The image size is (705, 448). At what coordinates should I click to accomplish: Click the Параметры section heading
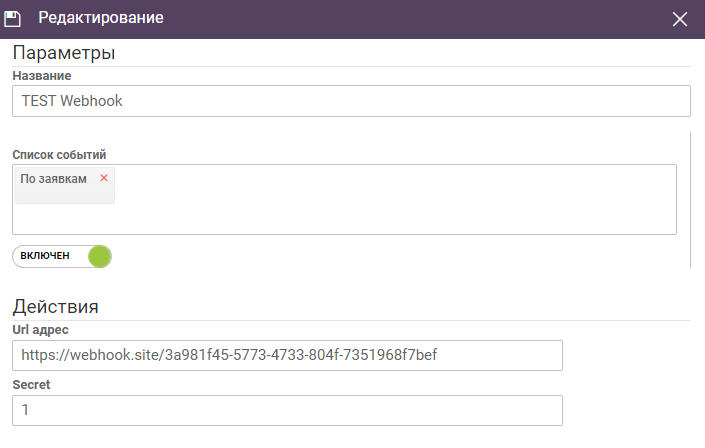pos(64,52)
